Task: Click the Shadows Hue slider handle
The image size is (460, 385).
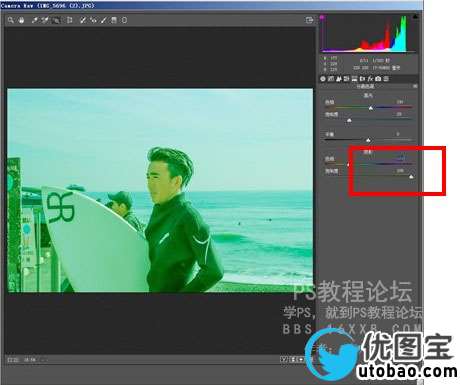Action: pyautogui.click(x=348, y=164)
